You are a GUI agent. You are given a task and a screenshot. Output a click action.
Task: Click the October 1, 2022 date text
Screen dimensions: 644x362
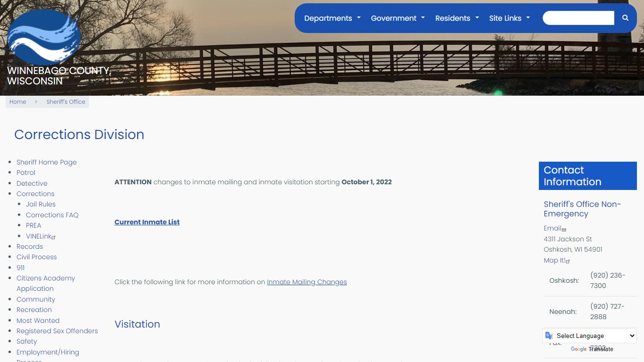367,182
